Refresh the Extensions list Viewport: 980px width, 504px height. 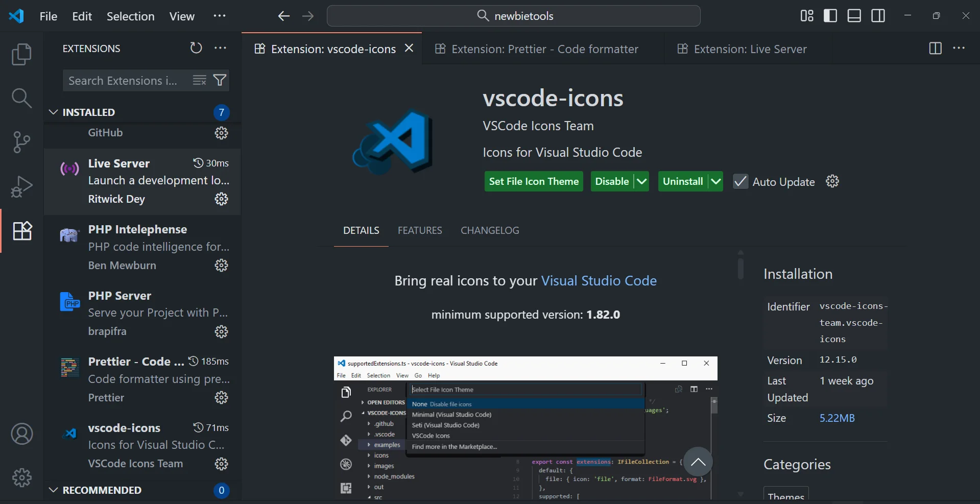click(x=196, y=47)
